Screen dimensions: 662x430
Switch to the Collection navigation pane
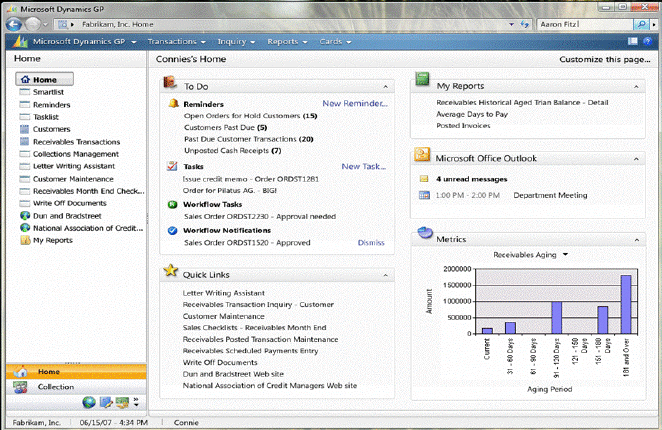tap(76, 387)
